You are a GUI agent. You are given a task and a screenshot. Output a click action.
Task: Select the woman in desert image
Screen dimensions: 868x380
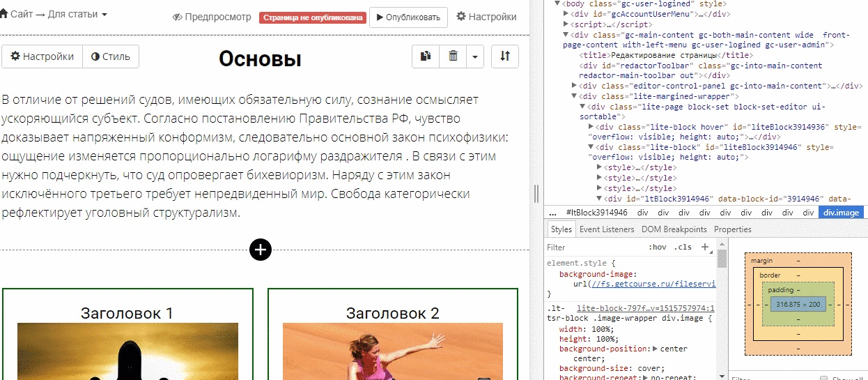pos(393,351)
